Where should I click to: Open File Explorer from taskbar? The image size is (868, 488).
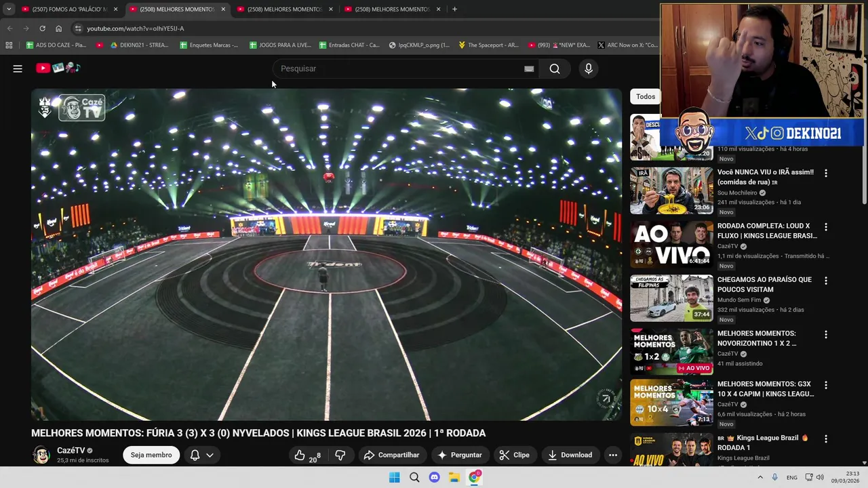(x=454, y=477)
